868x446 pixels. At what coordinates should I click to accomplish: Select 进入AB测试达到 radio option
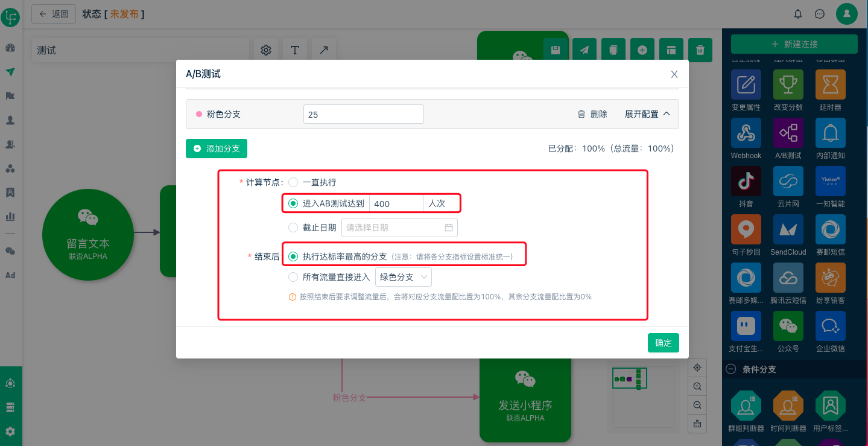pyautogui.click(x=293, y=203)
